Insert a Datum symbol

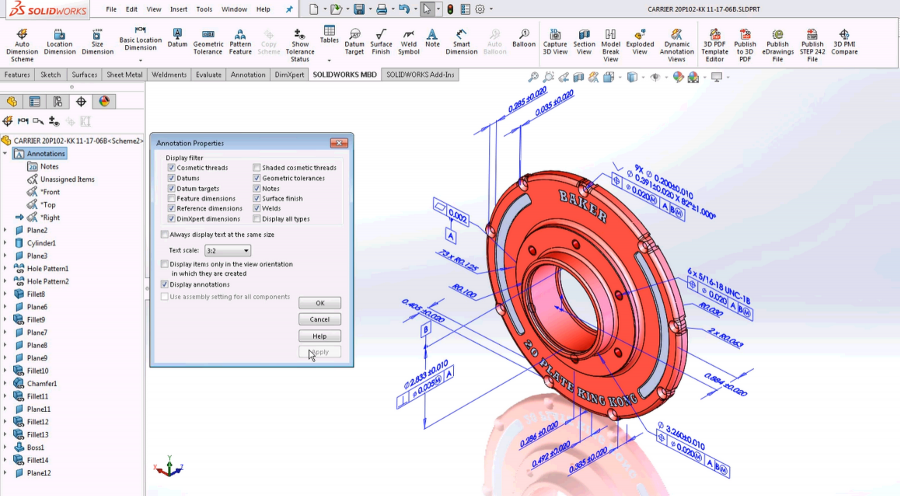tap(177, 38)
